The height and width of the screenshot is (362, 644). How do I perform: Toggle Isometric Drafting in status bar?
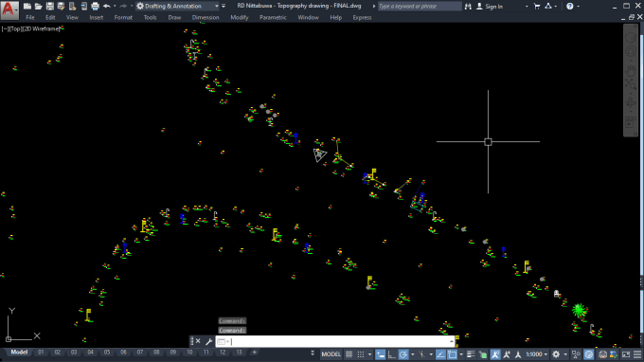(421, 354)
